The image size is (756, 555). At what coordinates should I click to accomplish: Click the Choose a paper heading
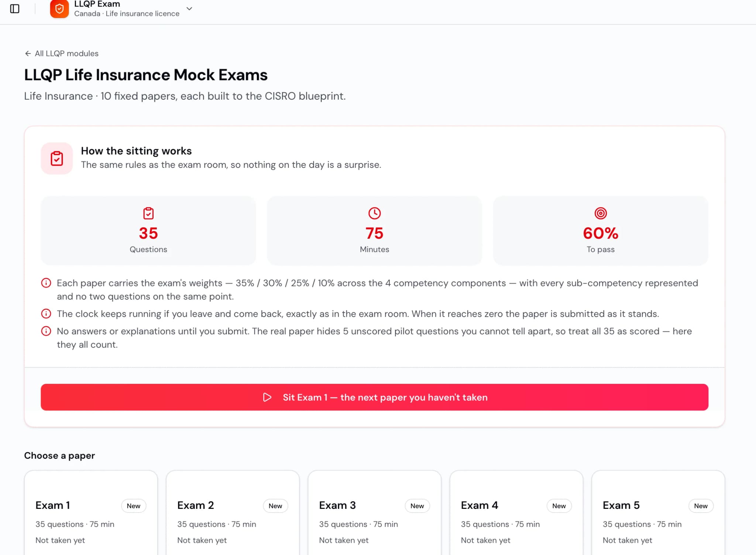[x=59, y=456]
